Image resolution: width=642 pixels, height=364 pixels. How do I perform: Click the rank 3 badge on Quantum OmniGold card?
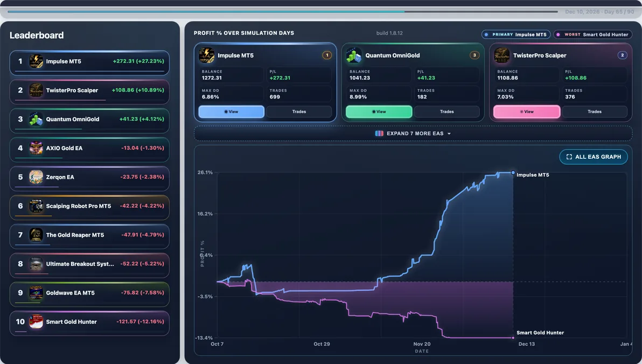point(474,55)
